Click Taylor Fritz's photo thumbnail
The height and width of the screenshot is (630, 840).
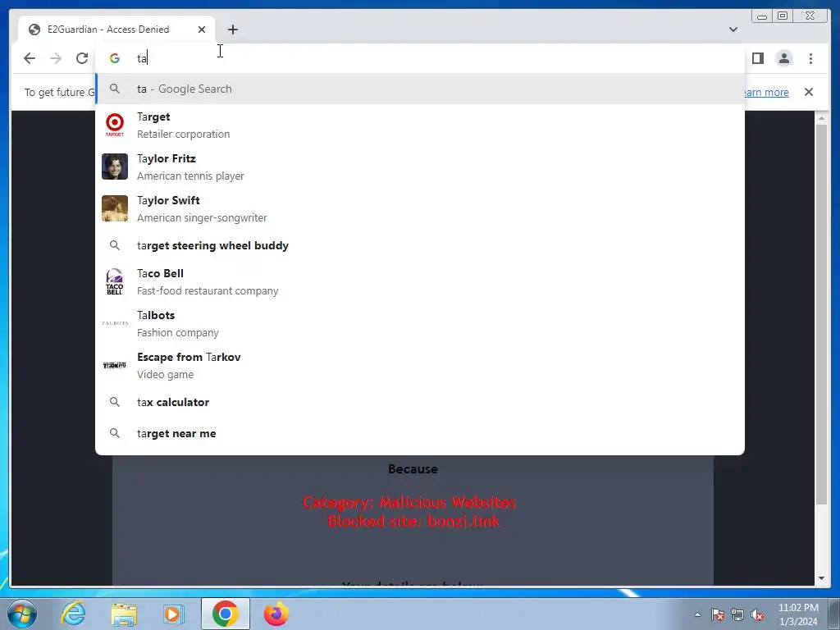115,167
